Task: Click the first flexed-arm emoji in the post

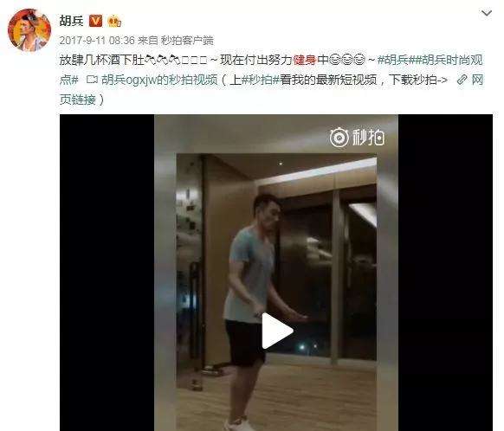Action: [x=151, y=60]
